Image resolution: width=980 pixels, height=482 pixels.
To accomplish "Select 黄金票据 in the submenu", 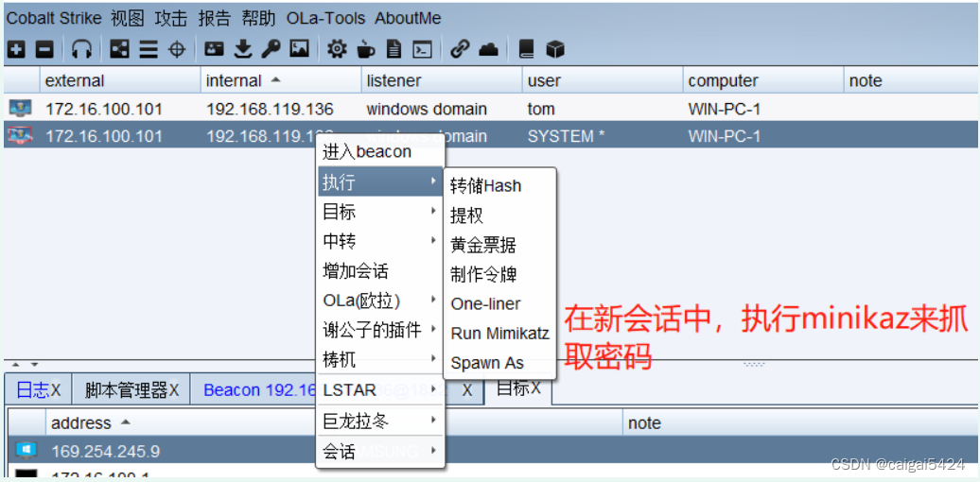I will [499, 245].
